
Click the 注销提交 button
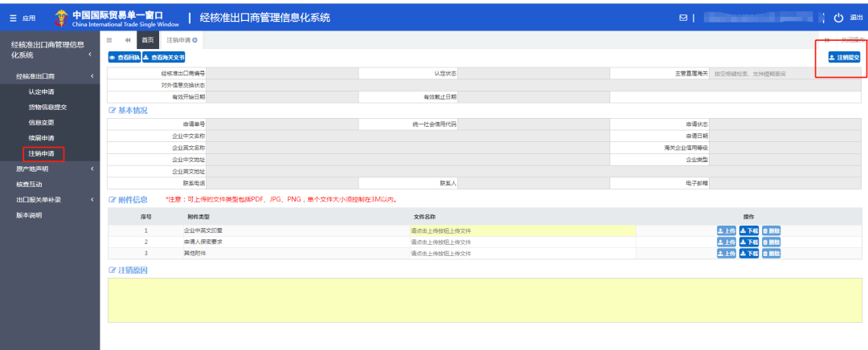point(844,58)
